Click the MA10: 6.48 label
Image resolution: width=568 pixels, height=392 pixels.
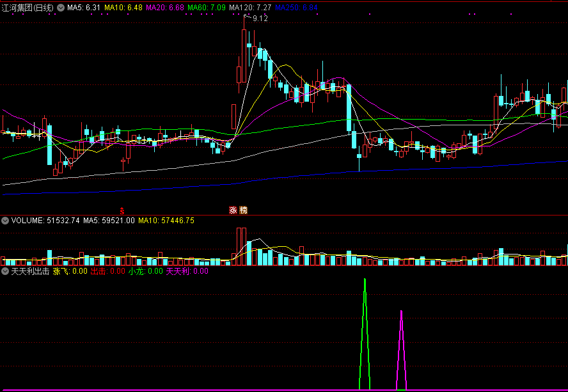point(123,8)
